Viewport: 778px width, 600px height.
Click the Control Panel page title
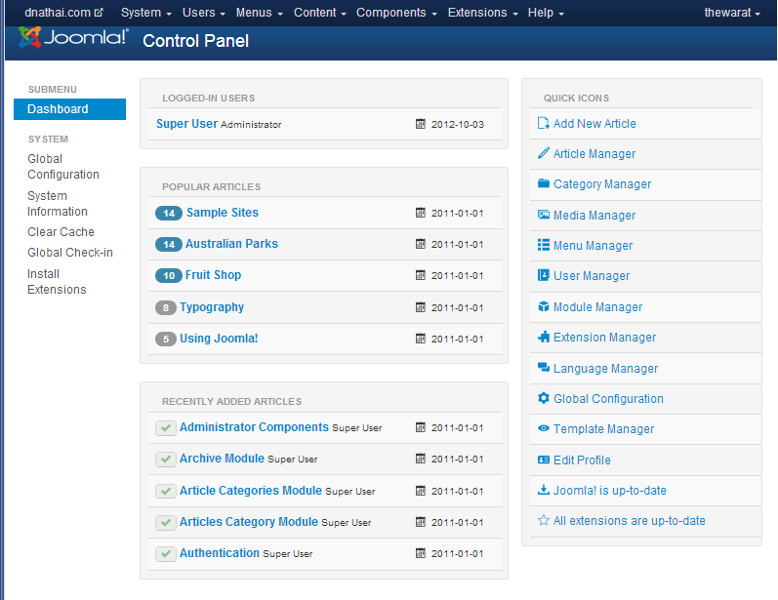[195, 41]
